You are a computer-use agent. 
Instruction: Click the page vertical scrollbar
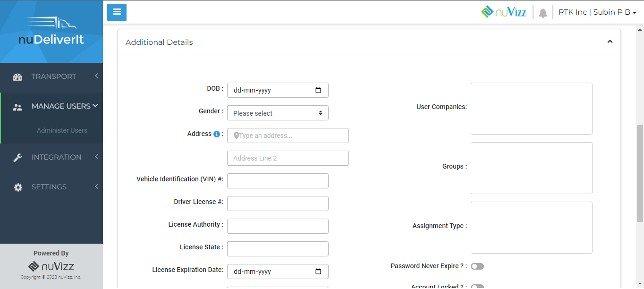[640, 172]
